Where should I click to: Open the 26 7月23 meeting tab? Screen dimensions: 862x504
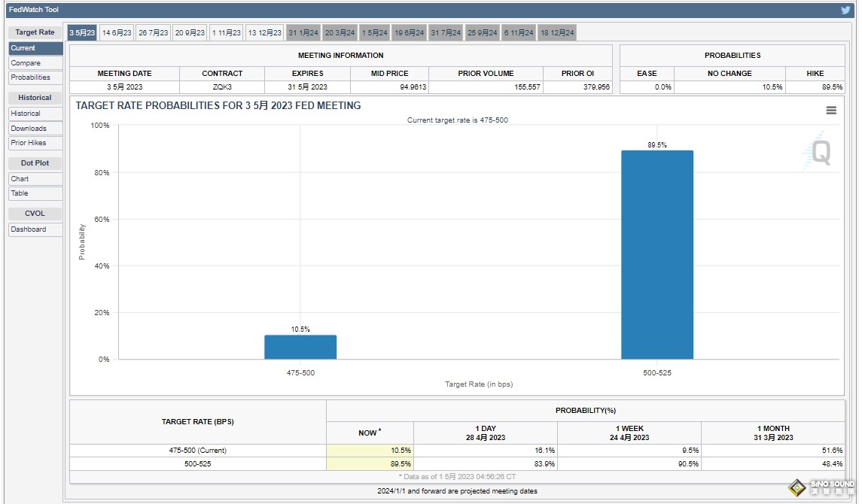[x=154, y=33]
